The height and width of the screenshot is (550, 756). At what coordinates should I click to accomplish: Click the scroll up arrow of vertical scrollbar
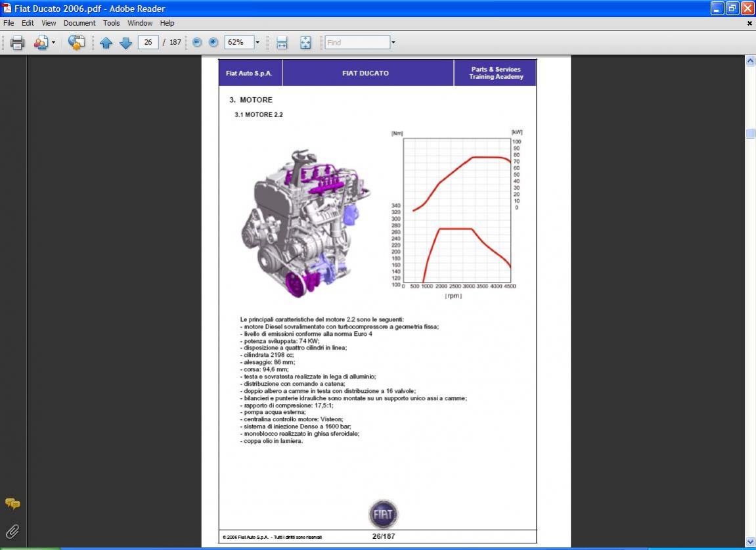point(750,61)
